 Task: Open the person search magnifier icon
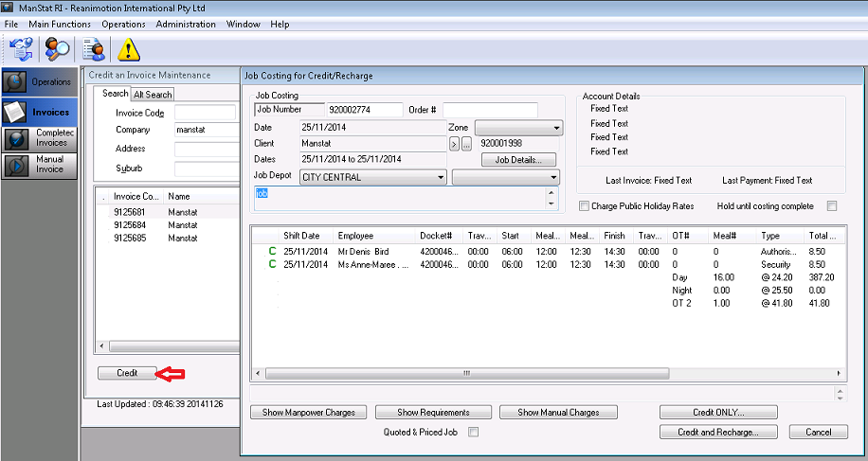[x=57, y=49]
